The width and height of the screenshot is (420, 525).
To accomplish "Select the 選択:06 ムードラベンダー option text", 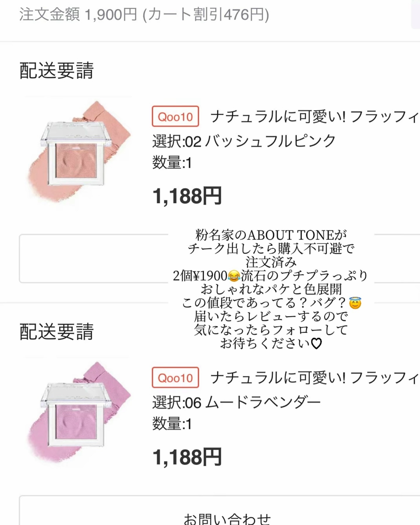I will coord(236,403).
